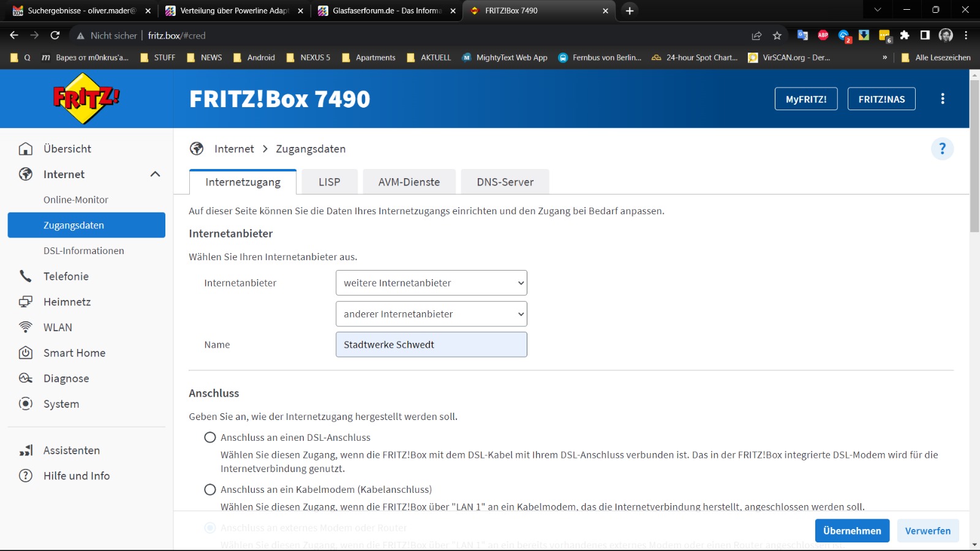Open the AVM-Dienste tab
The width and height of the screenshot is (980, 551).
[409, 182]
